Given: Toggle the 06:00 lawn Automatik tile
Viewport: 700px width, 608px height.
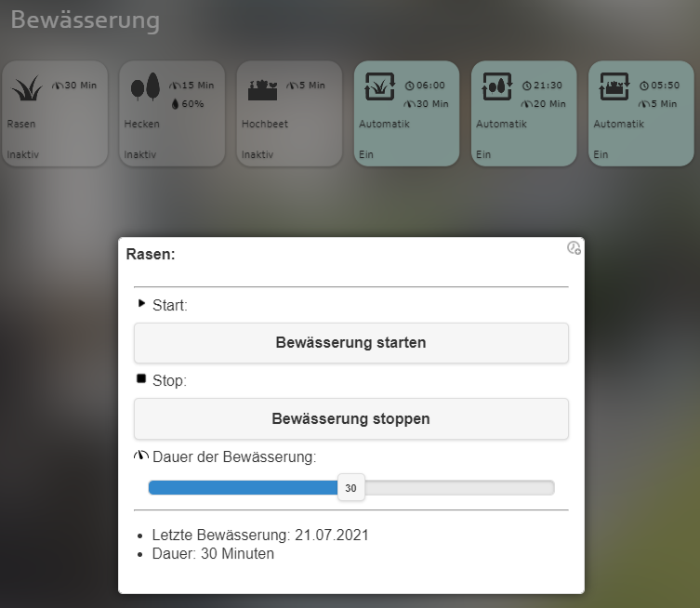Looking at the screenshot, I should (x=406, y=113).
